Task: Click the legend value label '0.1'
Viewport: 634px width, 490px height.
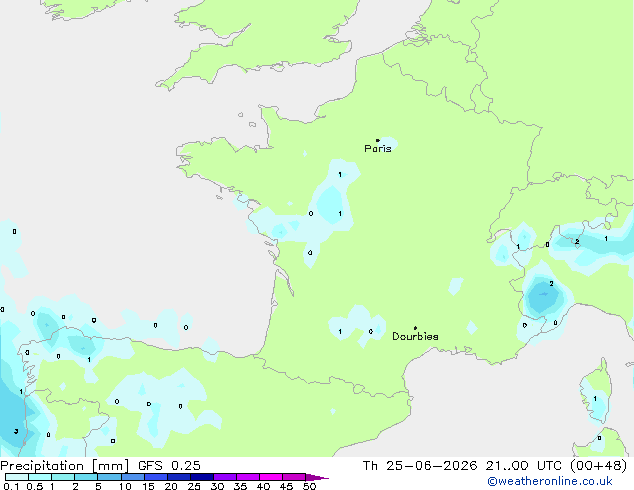Action: [11, 486]
